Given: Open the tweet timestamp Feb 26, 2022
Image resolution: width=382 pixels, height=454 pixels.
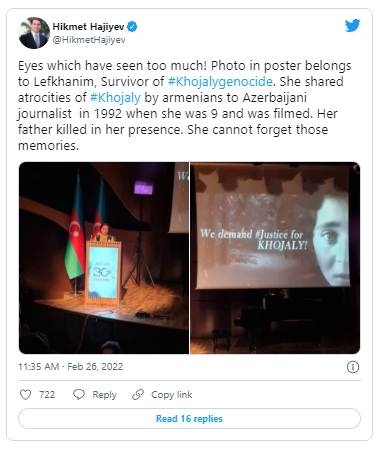Looking at the screenshot, I should pos(95,367).
